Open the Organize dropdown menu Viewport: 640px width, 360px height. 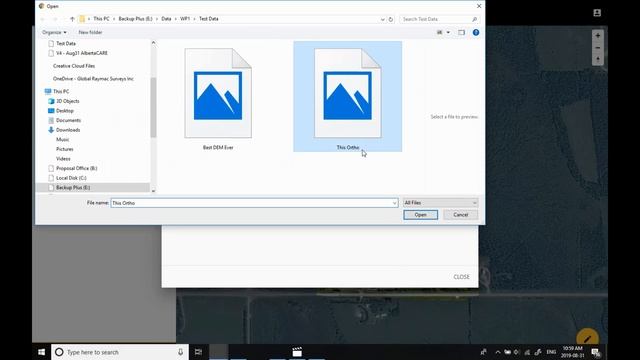(x=54, y=32)
